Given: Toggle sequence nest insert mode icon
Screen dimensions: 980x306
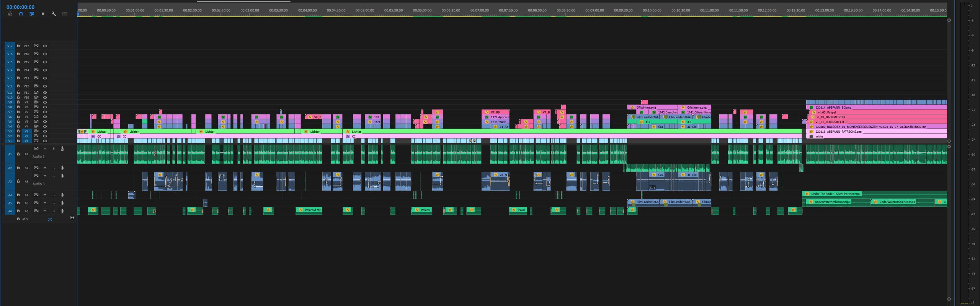Looking at the screenshot, I should pos(10,14).
